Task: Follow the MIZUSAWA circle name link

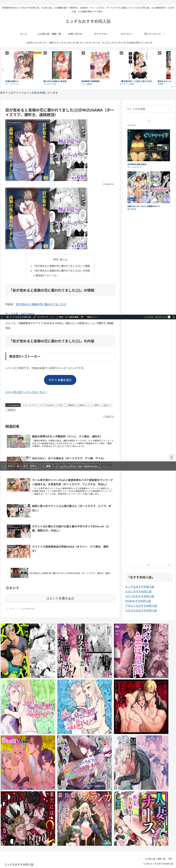Action: [28, 314]
